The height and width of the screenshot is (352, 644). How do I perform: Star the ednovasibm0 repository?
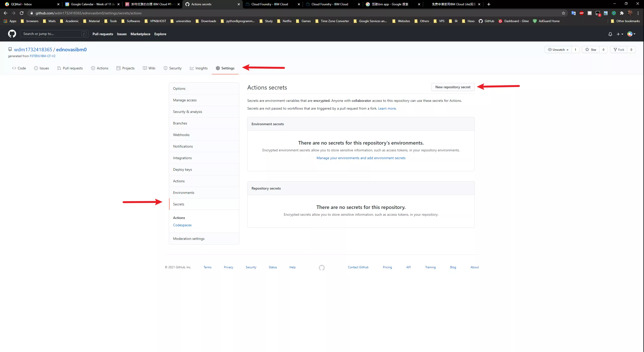pyautogui.click(x=591, y=50)
